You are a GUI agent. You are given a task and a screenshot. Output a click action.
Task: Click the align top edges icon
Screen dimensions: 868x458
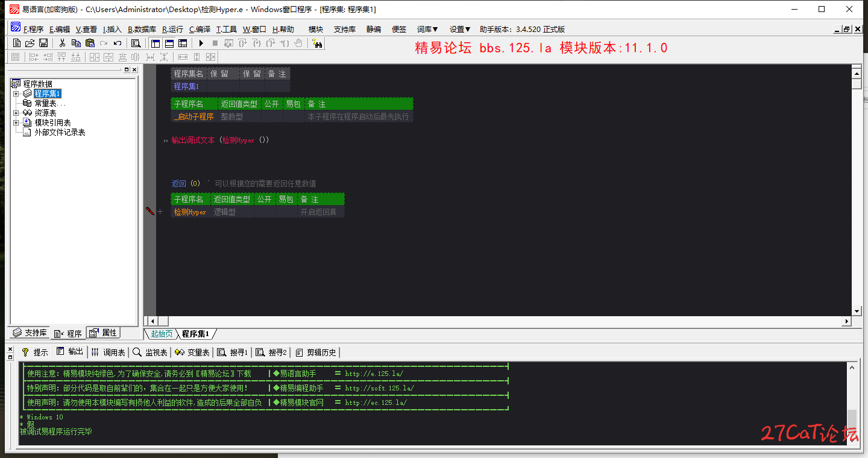tap(61, 57)
